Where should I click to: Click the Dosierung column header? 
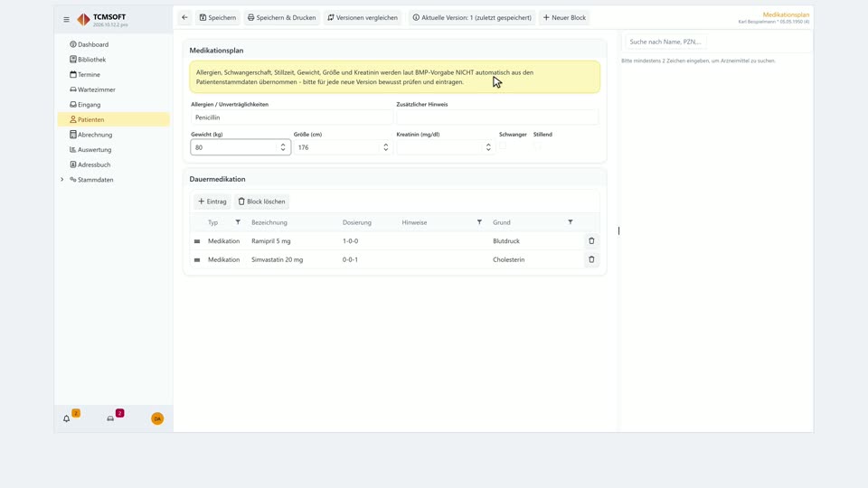356,222
